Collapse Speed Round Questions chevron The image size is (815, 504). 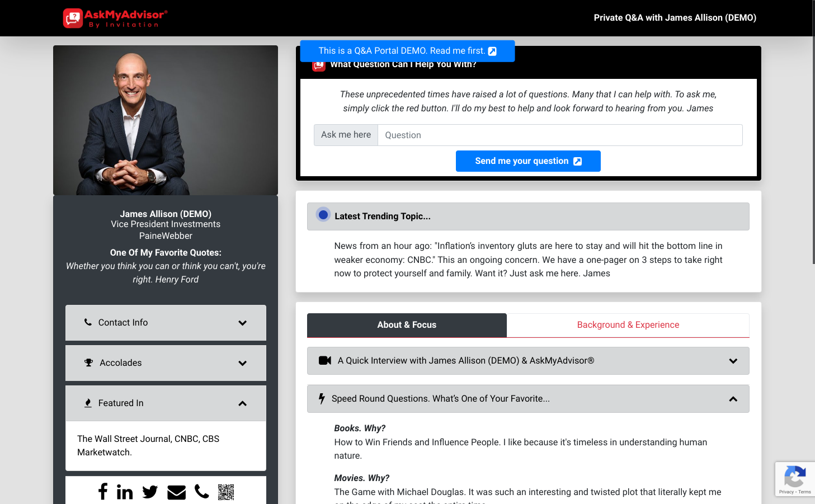(x=733, y=399)
